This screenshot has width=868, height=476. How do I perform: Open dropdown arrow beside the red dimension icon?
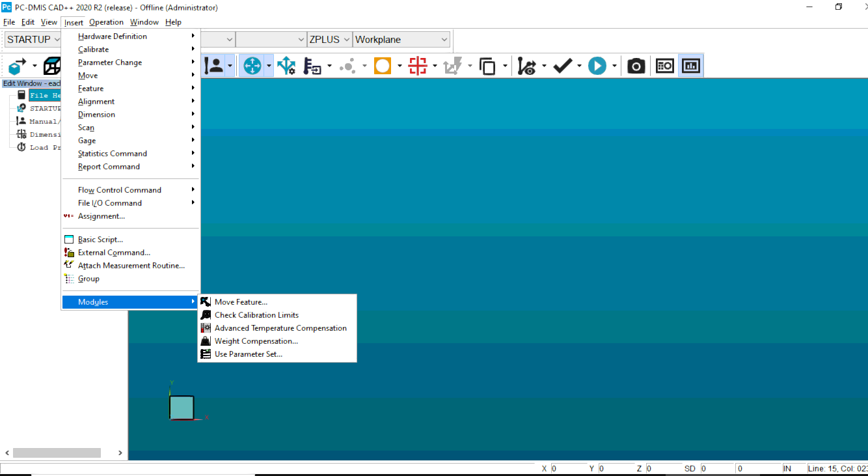[435, 66]
